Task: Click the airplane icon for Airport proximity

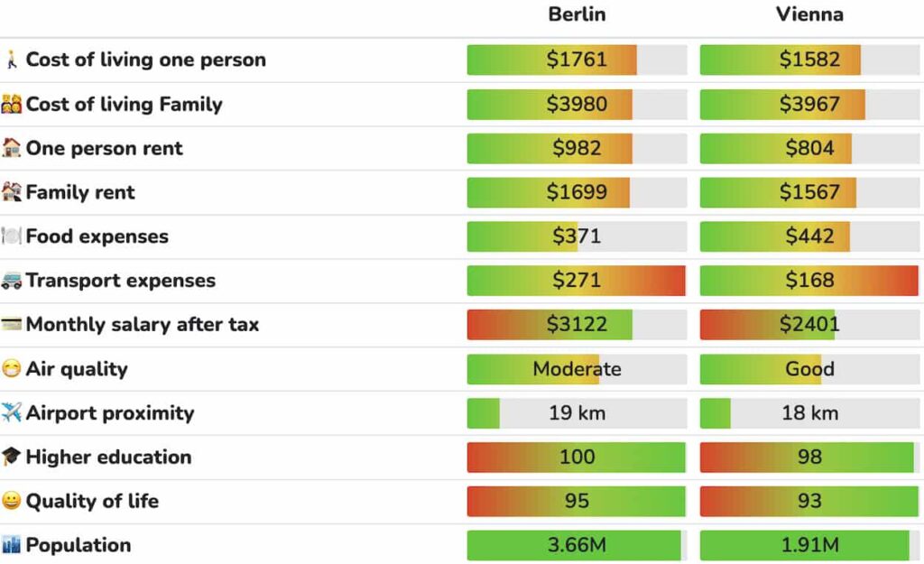Action: tap(12, 413)
